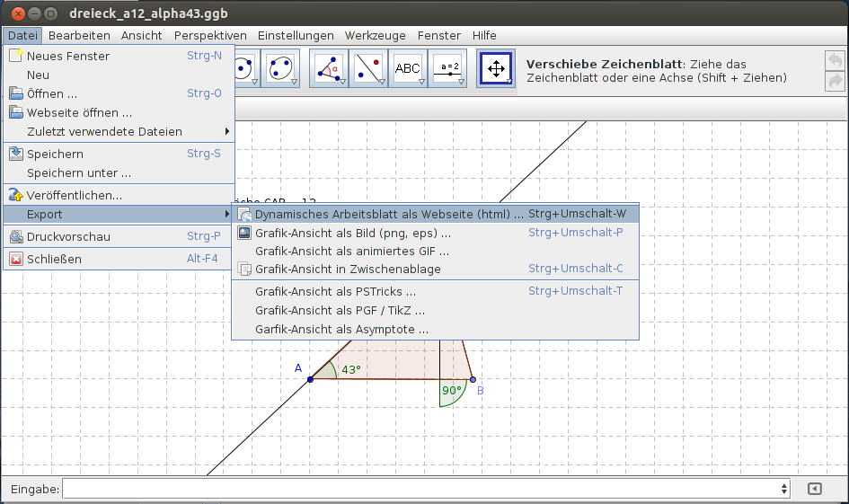Click the input help icon beside Eingabe
The width and height of the screenshot is (849, 504).
tap(814, 489)
